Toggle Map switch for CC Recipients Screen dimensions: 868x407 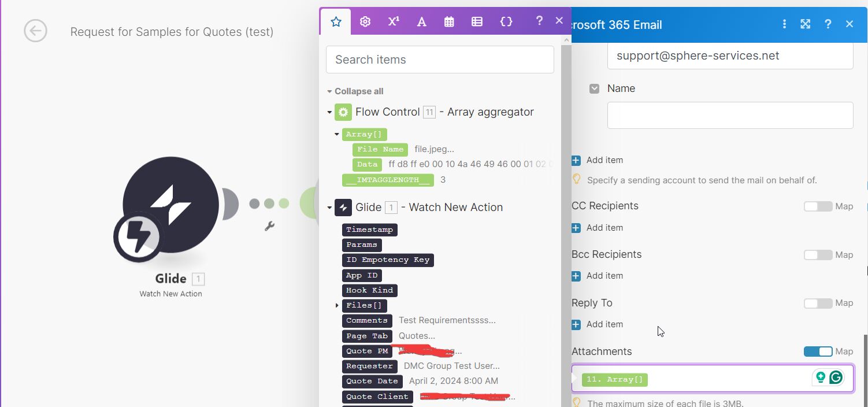coord(818,206)
